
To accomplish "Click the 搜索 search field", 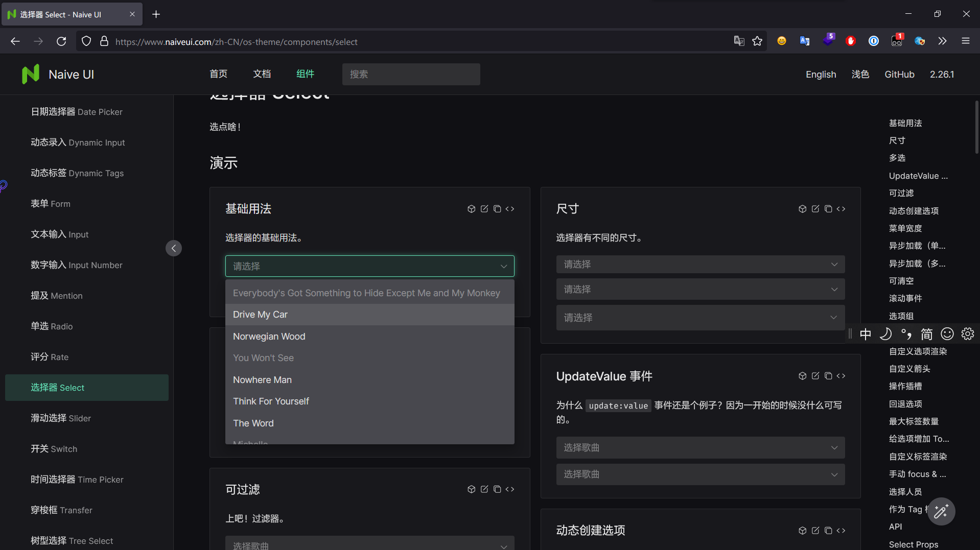I will pos(410,74).
